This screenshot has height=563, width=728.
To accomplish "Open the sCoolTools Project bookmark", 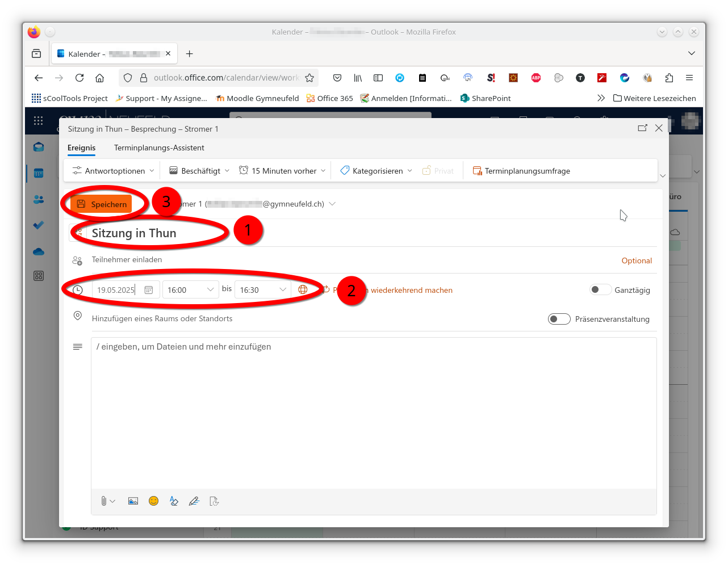I will click(70, 98).
